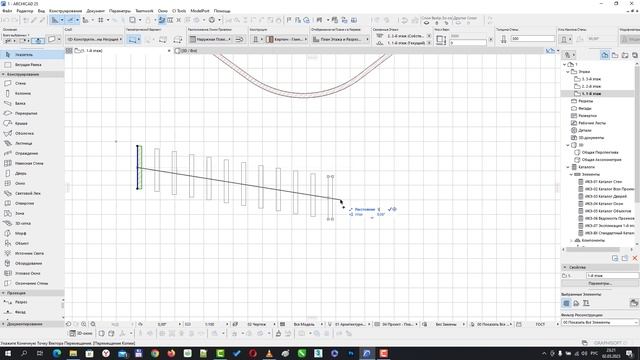Click the Расстояние tracker input field
640x360 pixels.
tap(380, 209)
